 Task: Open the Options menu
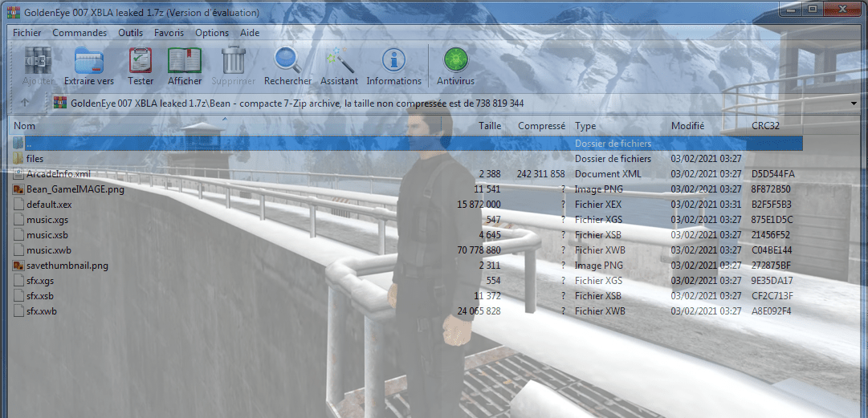click(x=212, y=33)
